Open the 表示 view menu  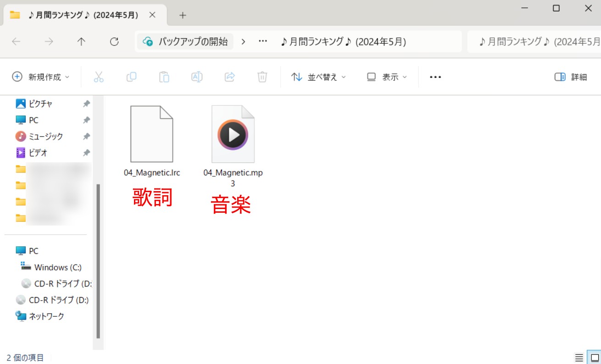[x=387, y=77]
